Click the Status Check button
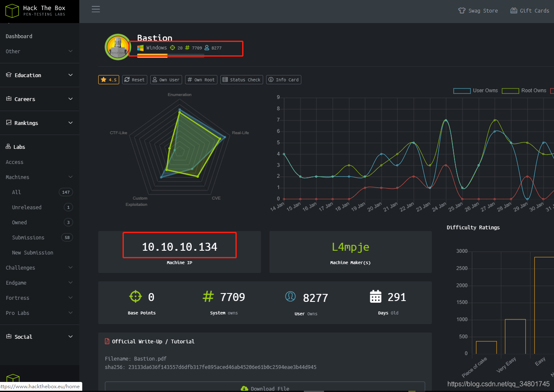 click(242, 80)
